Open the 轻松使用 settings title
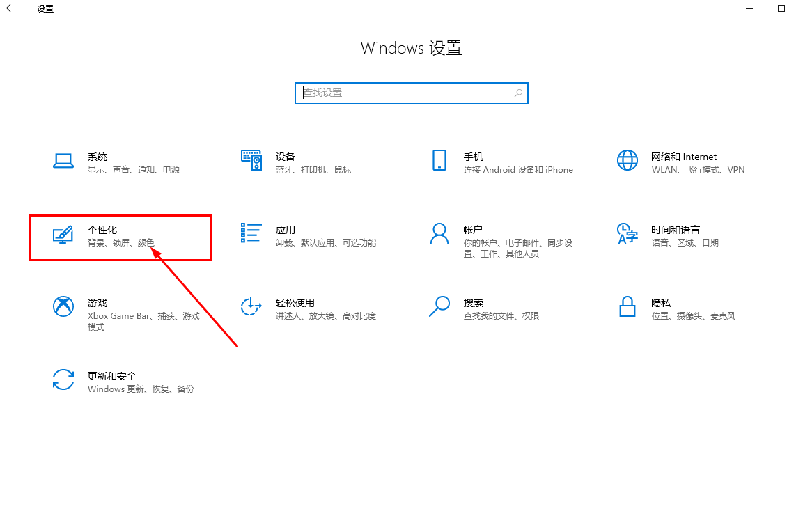The image size is (803, 532). coord(295,303)
